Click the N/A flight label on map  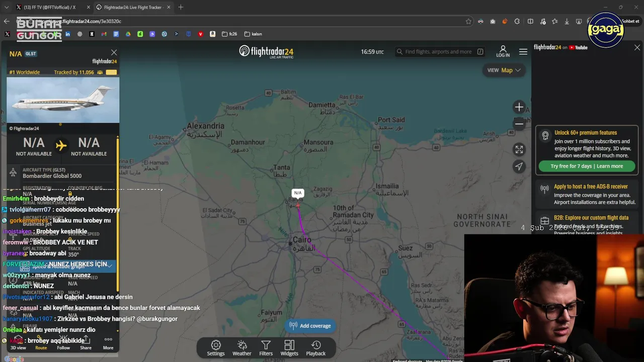tap(298, 193)
